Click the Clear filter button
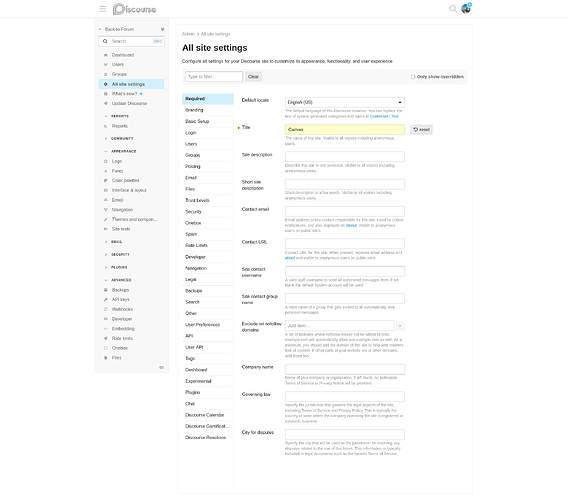 point(253,77)
